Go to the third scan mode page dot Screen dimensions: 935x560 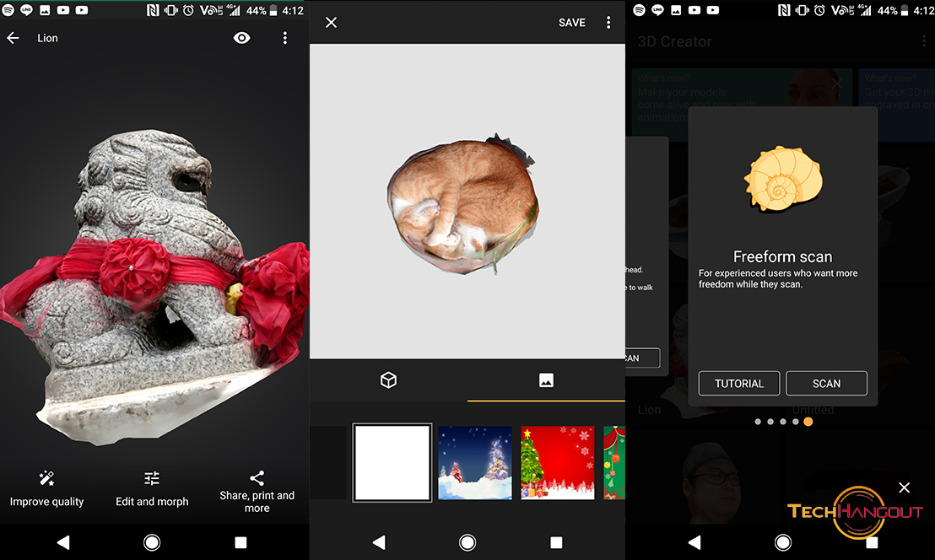(x=783, y=422)
